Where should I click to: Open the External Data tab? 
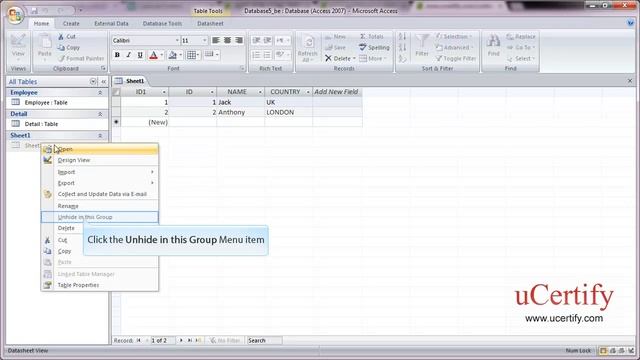[111, 24]
